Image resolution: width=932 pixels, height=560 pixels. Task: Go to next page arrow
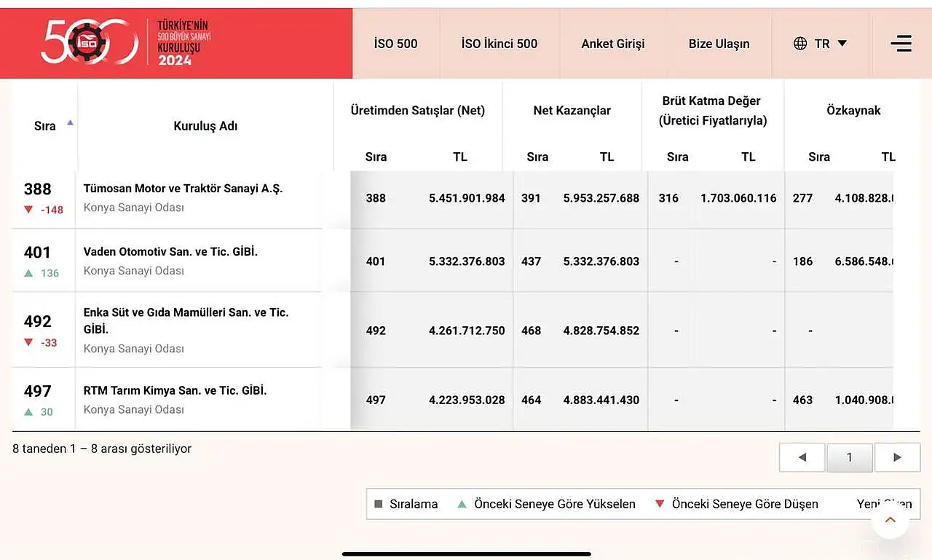pyautogui.click(x=897, y=457)
